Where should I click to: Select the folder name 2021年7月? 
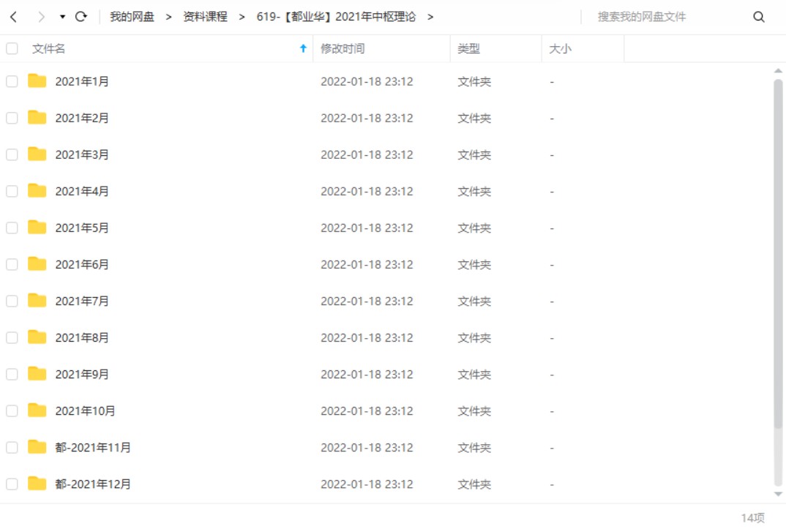(x=82, y=301)
